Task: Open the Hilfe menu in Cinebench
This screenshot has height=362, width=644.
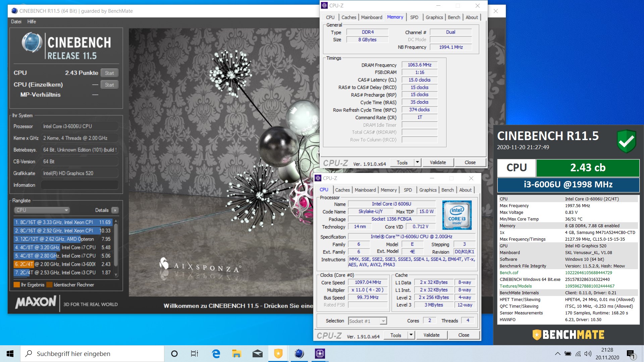Action: pyautogui.click(x=32, y=21)
